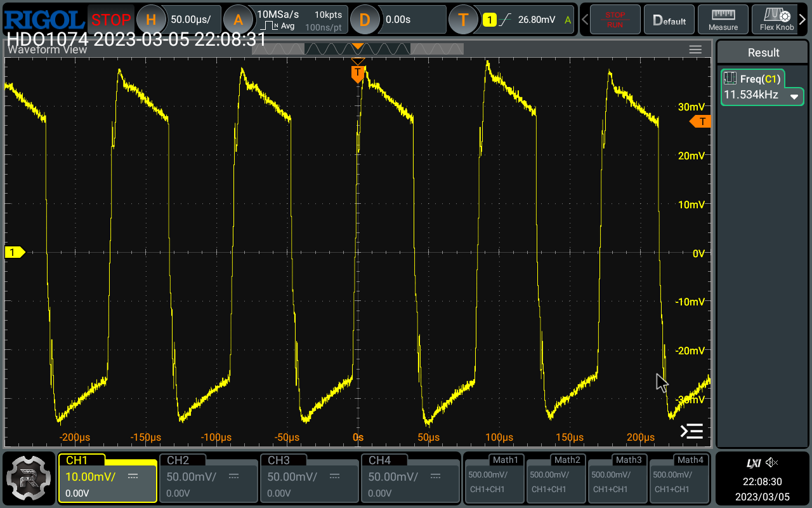Click the LXI network status icon
The width and height of the screenshot is (812, 508).
[x=754, y=463]
